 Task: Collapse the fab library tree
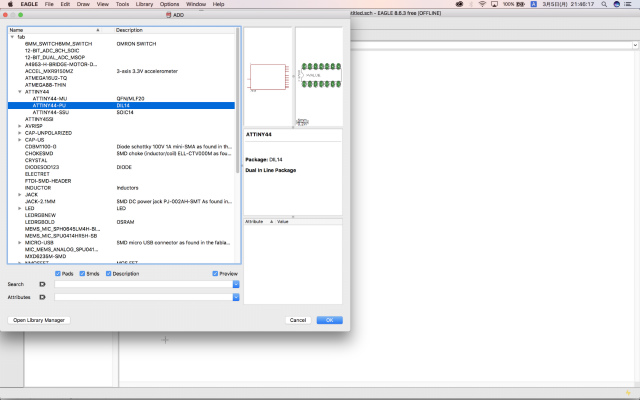pos(12,37)
